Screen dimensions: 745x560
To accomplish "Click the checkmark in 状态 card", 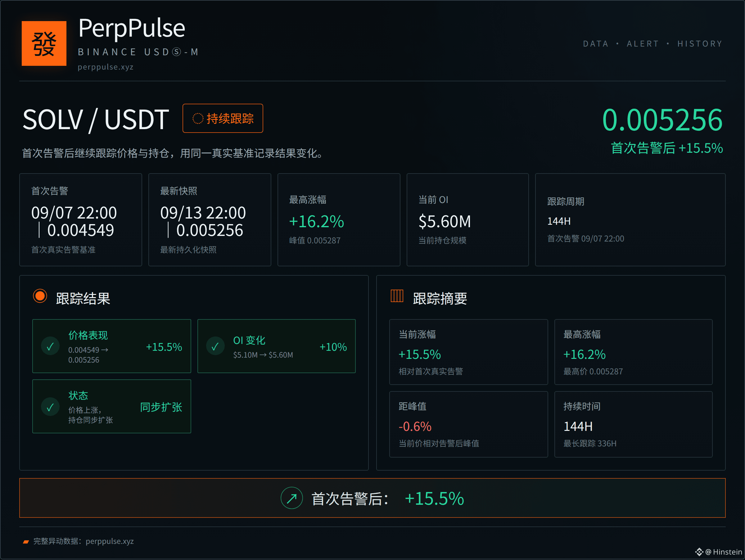I will click(50, 407).
